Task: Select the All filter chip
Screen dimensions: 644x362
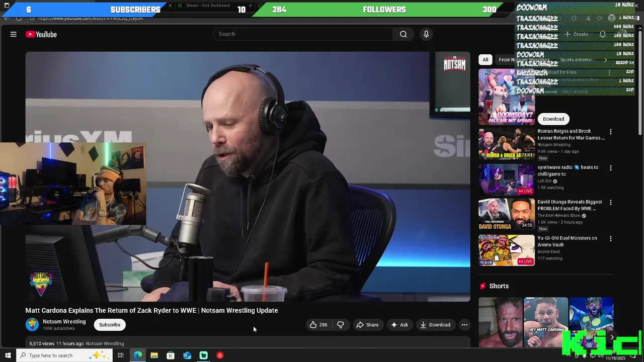Action: [x=485, y=60]
